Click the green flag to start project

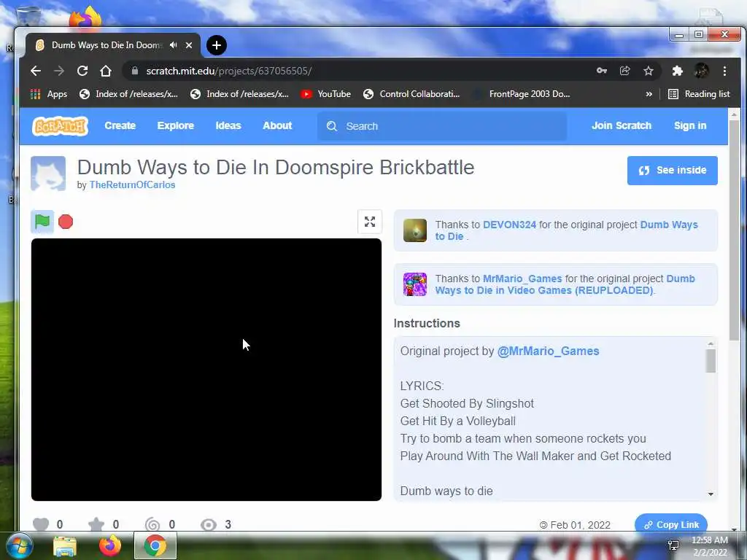(42, 222)
